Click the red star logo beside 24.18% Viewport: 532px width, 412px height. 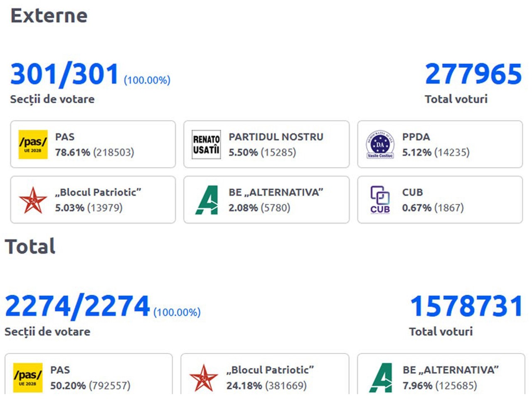click(x=204, y=377)
